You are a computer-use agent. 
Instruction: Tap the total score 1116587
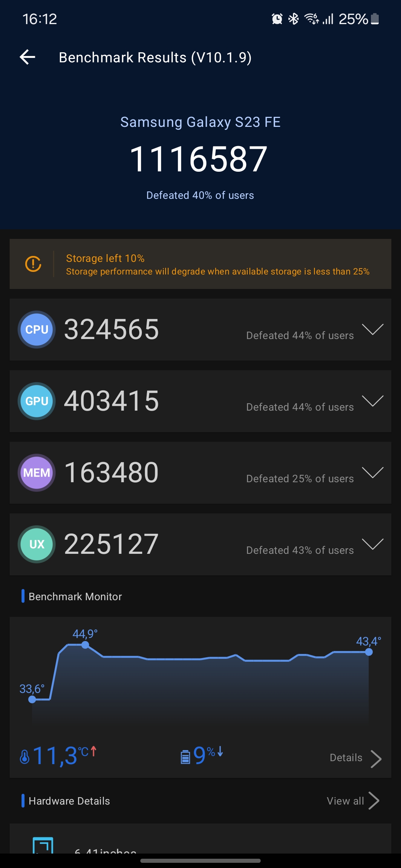coord(199,159)
